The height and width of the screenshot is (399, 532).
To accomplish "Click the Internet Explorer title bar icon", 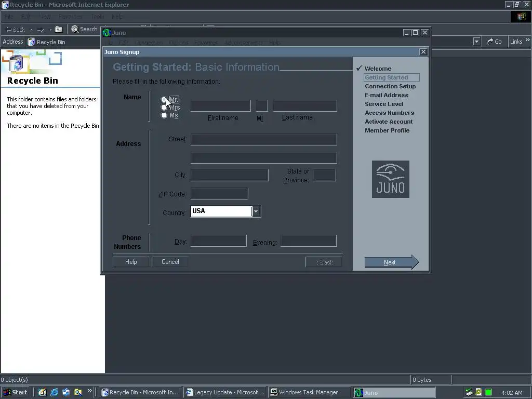I will (x=5, y=5).
